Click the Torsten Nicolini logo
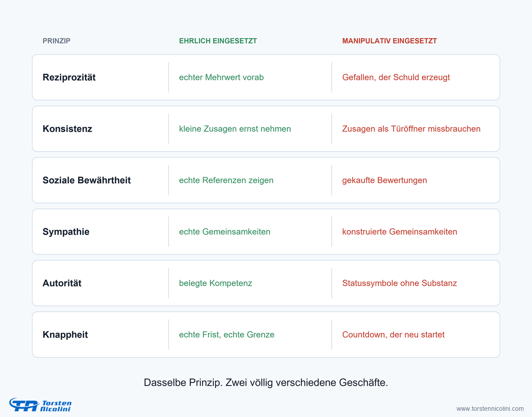Viewport: 532px width, 417px height. click(40, 405)
